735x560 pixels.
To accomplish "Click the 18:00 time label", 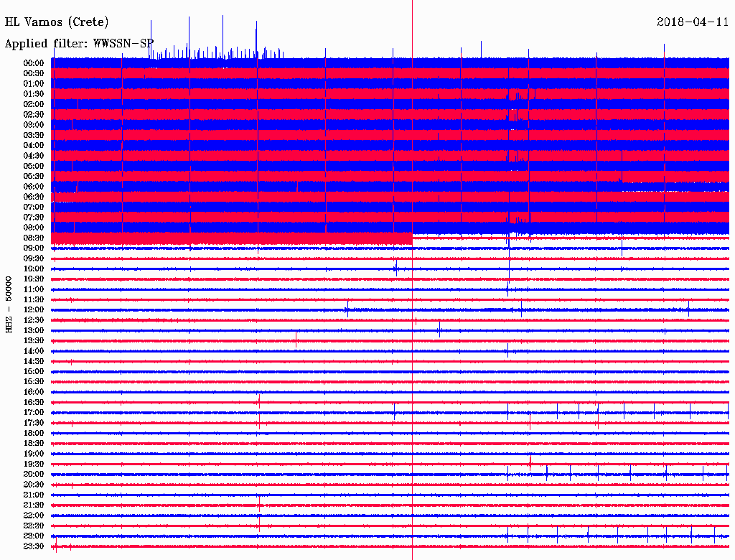I will 34,434.
